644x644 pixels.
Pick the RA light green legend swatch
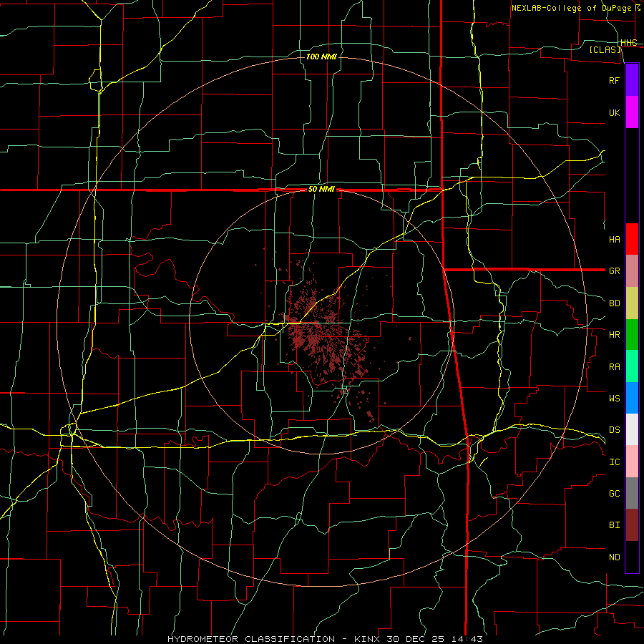click(x=632, y=366)
